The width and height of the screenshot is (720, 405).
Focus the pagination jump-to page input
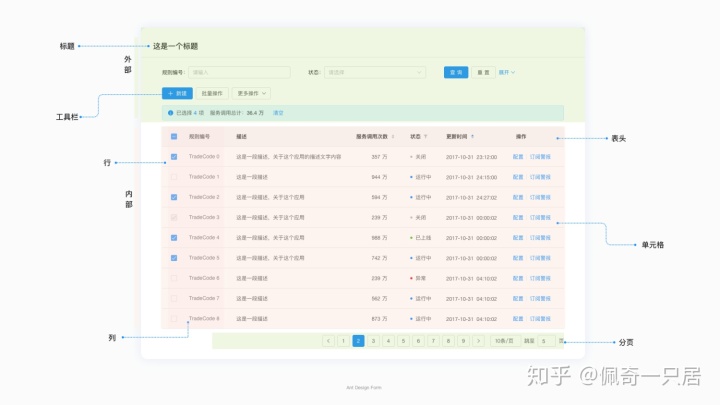(x=546, y=341)
